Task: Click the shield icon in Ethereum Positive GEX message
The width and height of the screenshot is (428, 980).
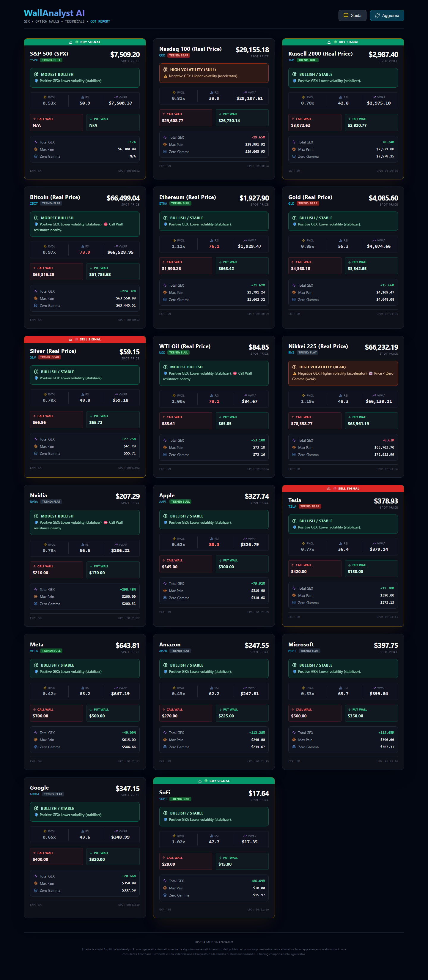Action: pyautogui.click(x=165, y=225)
